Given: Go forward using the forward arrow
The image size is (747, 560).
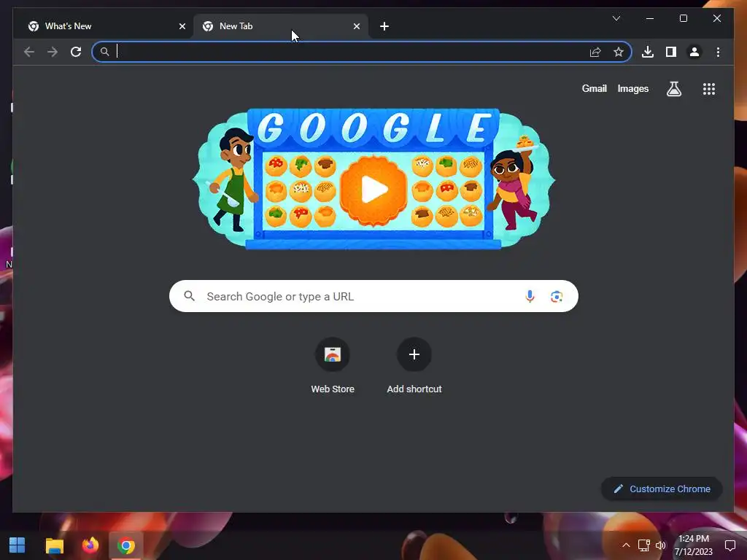Looking at the screenshot, I should (x=53, y=52).
